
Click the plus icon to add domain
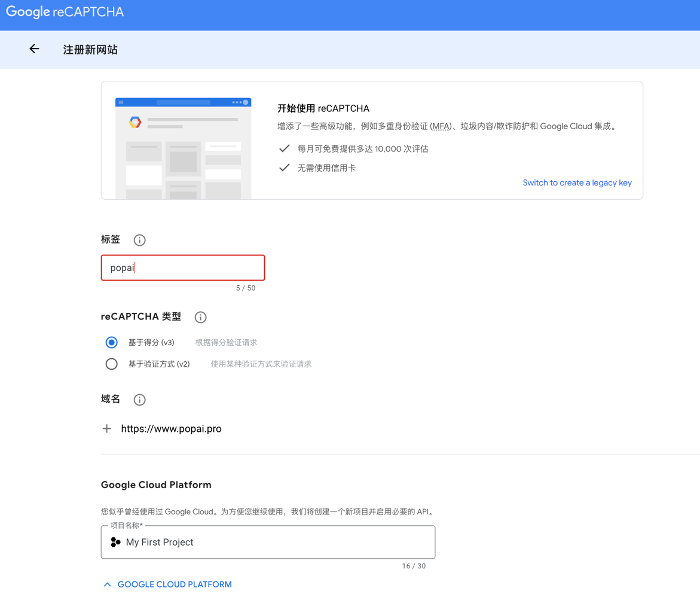tap(106, 428)
